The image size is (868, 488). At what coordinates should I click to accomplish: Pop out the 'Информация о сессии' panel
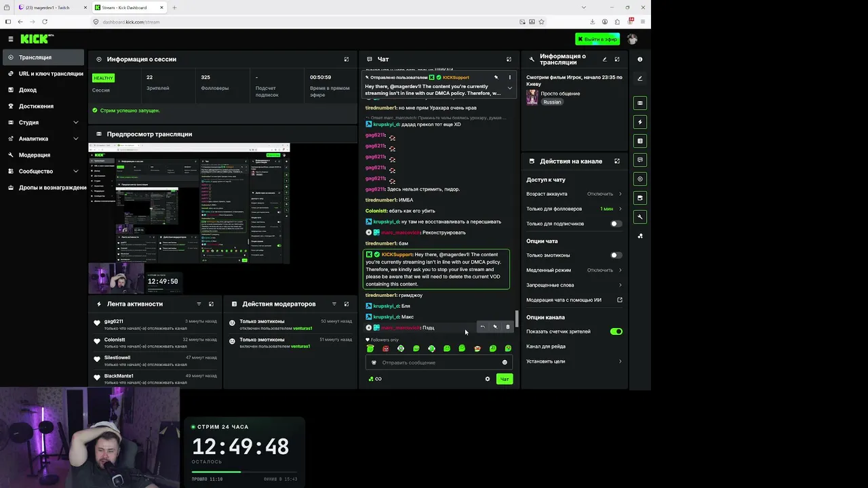tap(347, 59)
